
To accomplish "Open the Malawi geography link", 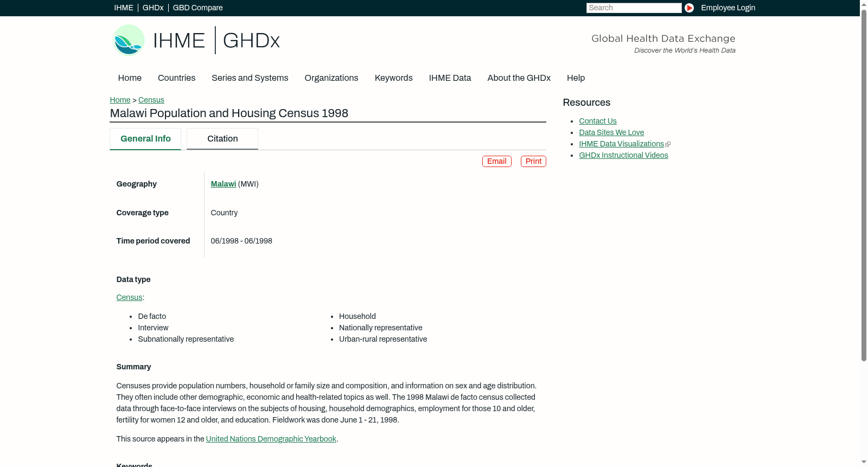I will 223,184.
